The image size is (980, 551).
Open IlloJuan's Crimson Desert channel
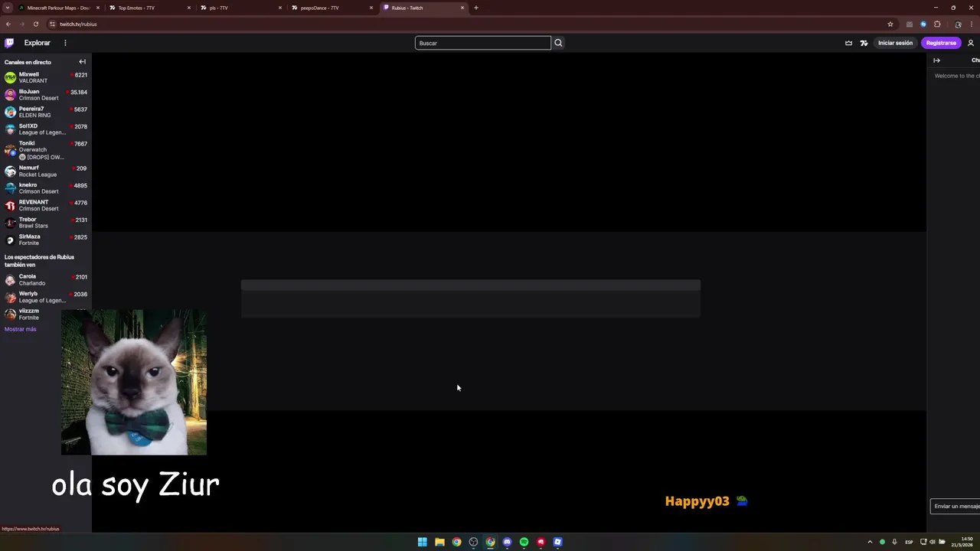46,95
